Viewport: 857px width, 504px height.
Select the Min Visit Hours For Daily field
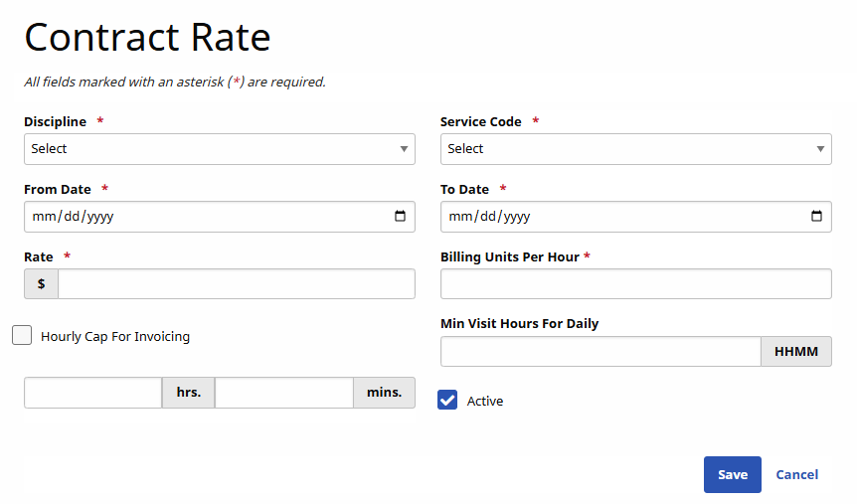[x=600, y=352]
